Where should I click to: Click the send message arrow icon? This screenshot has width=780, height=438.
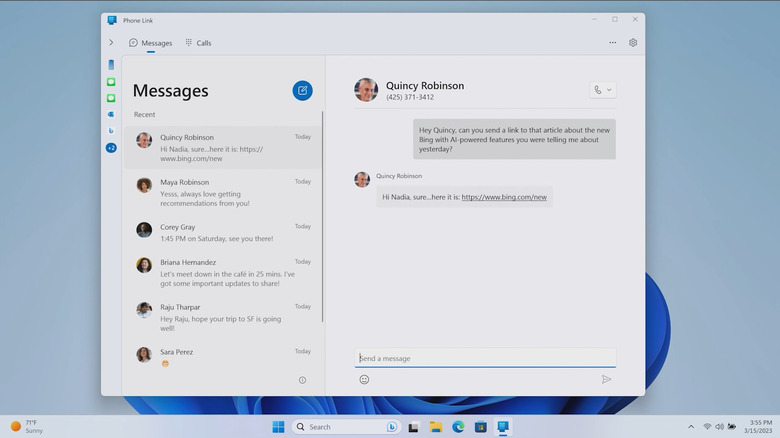pos(606,379)
